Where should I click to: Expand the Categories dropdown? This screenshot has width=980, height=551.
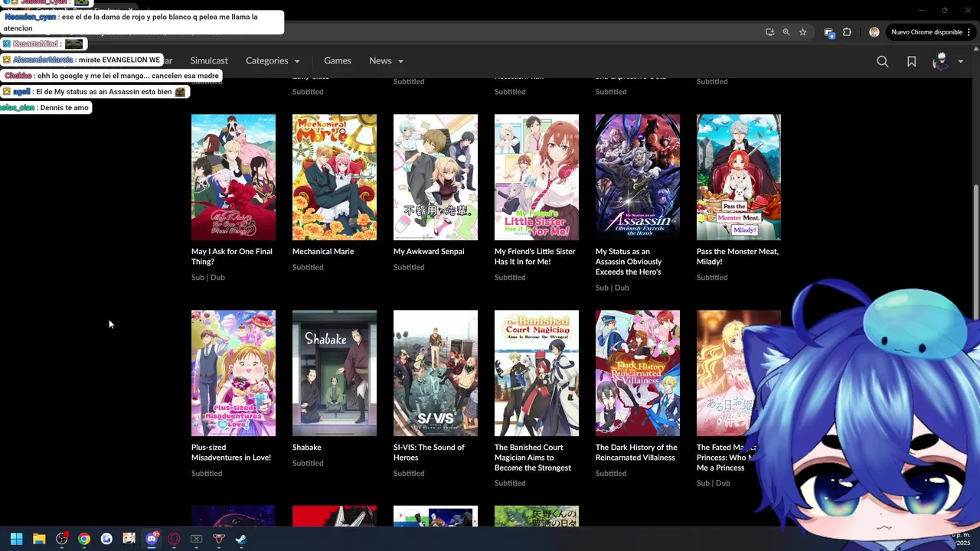point(273,60)
